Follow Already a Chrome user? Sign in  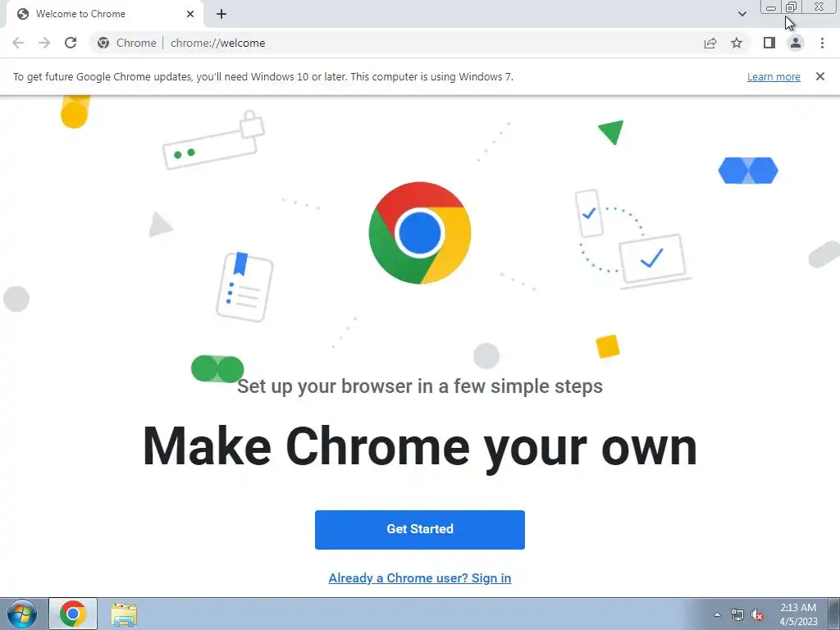coord(420,578)
